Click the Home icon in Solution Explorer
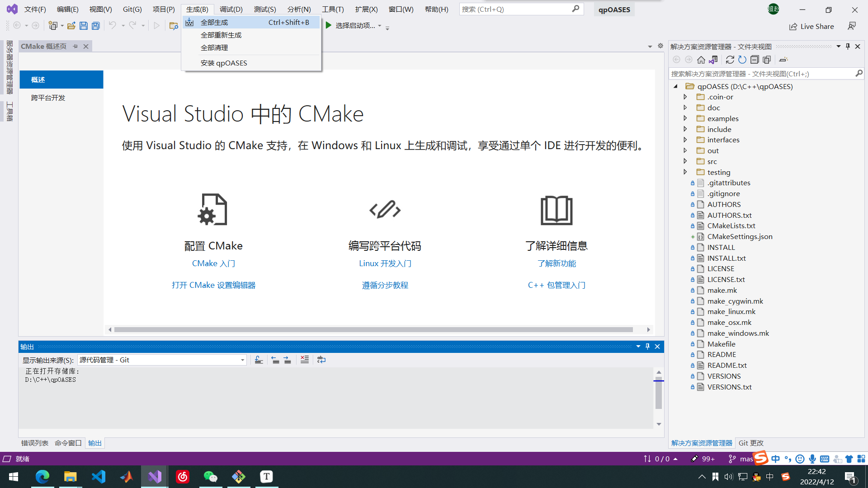 point(701,60)
